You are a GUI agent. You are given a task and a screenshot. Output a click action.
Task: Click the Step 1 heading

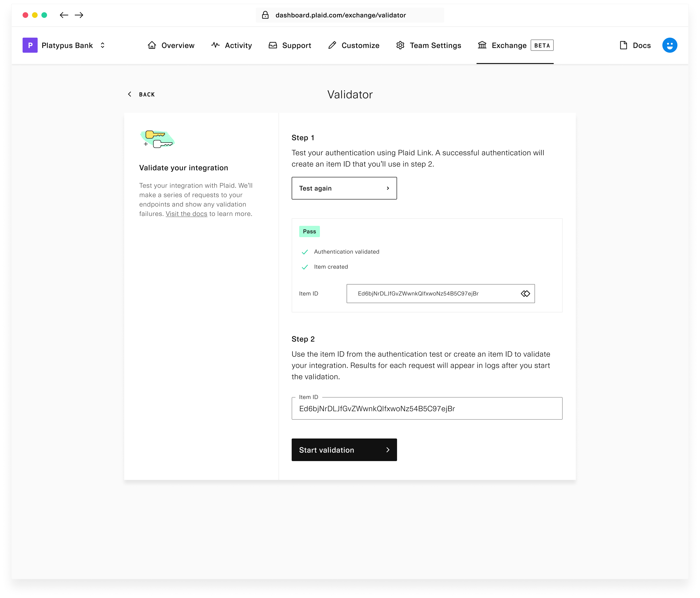click(x=303, y=138)
